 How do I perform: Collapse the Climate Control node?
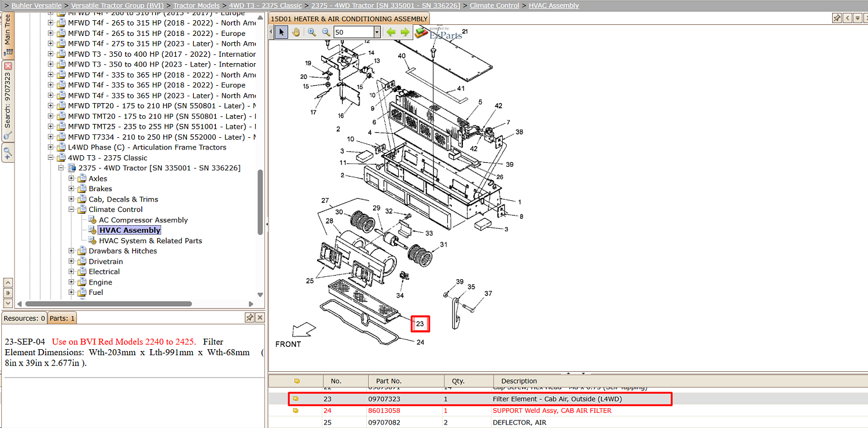pyautogui.click(x=72, y=210)
